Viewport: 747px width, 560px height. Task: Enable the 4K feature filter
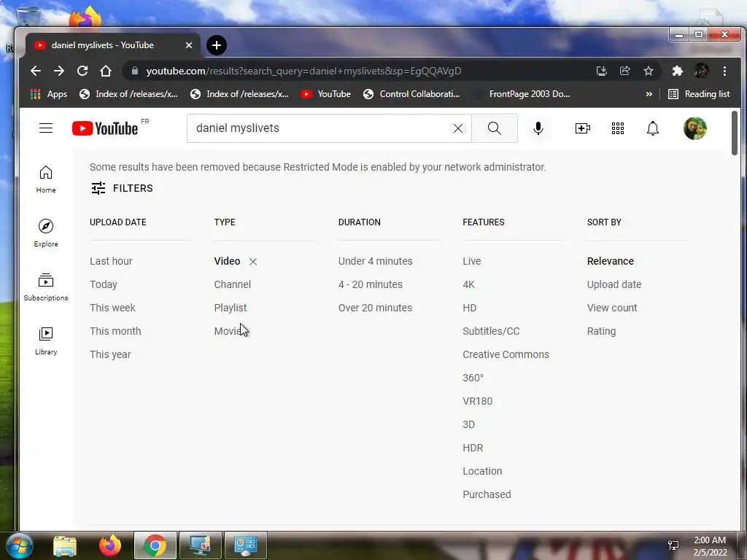[469, 284]
